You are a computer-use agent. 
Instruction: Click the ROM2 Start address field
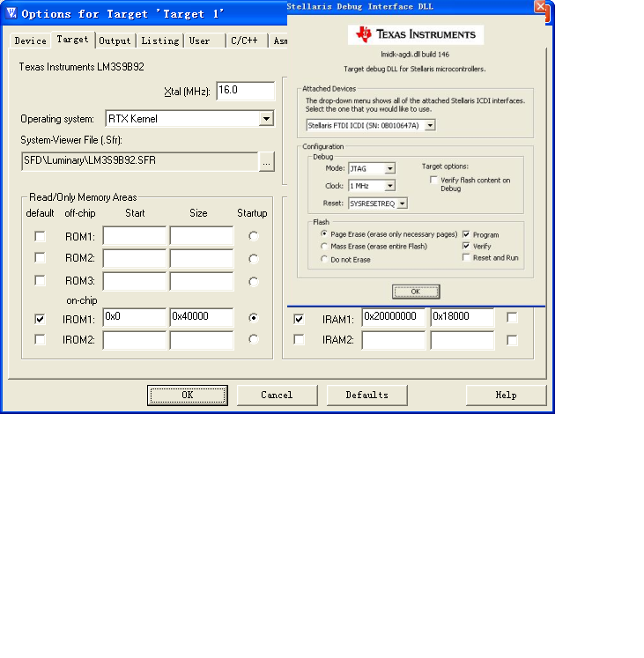(x=135, y=258)
